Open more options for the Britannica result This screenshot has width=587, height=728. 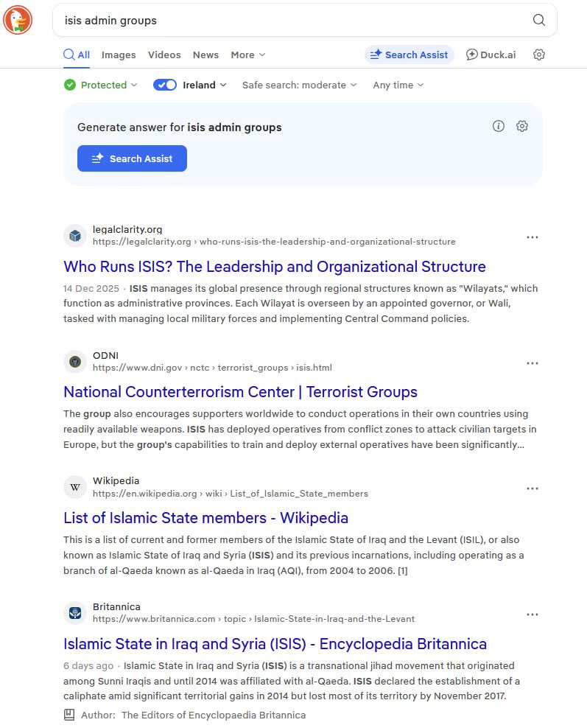pos(532,615)
